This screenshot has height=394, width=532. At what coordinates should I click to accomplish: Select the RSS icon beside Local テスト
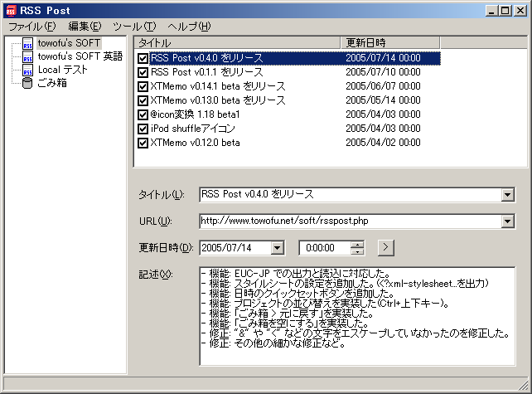point(28,70)
